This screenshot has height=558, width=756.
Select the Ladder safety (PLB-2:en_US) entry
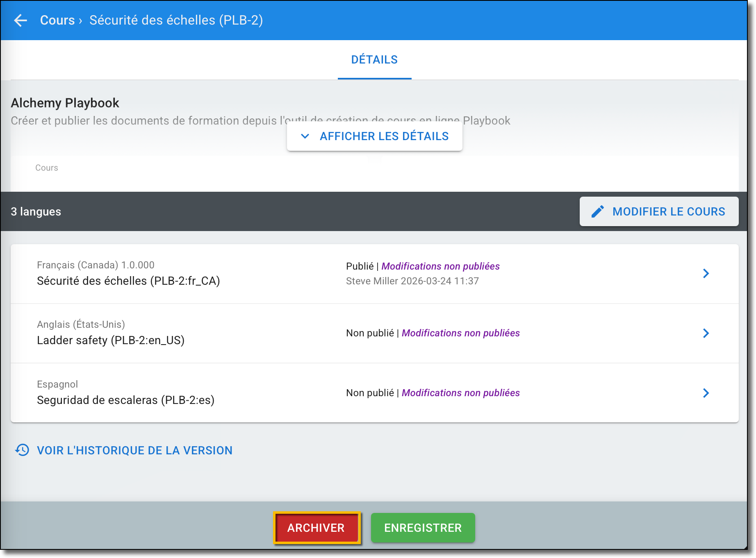pyautogui.click(x=111, y=340)
